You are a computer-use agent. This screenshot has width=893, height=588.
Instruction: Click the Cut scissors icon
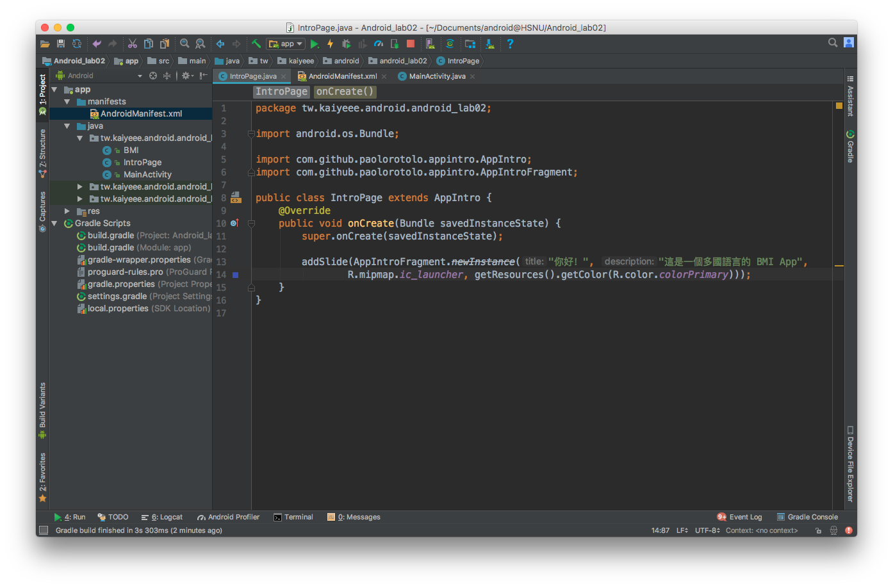pyautogui.click(x=133, y=44)
